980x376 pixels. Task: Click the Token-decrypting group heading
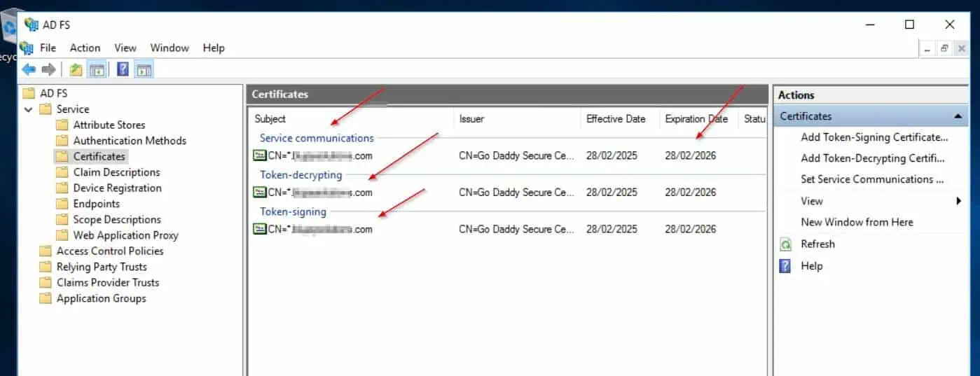(301, 175)
